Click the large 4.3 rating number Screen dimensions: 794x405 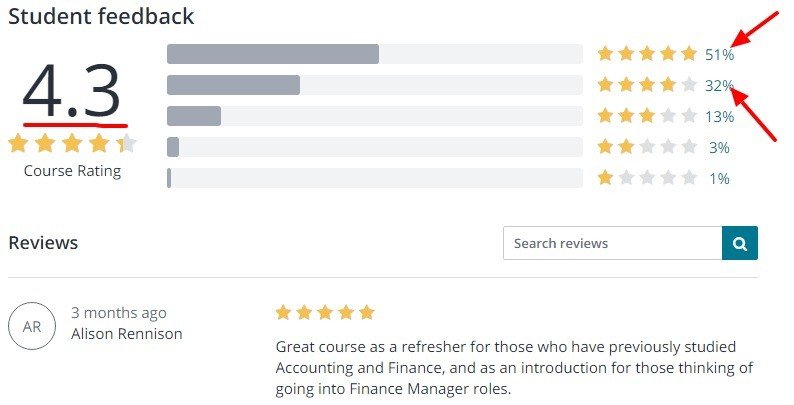pyautogui.click(x=72, y=91)
